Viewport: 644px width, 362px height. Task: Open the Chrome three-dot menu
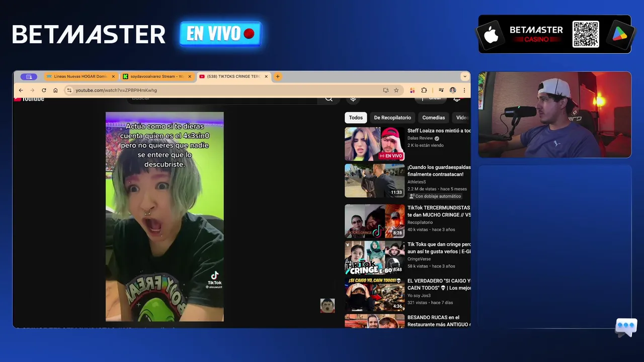point(464,90)
